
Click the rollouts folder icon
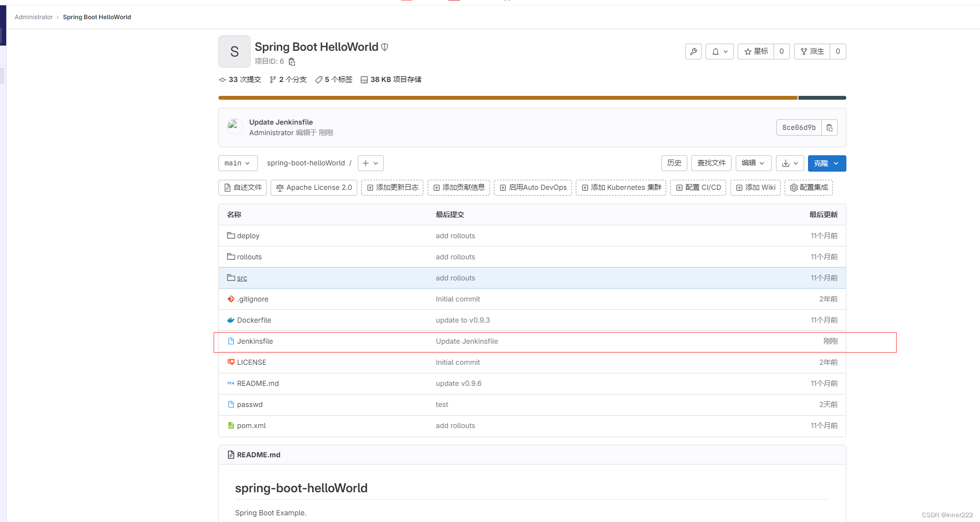point(231,256)
